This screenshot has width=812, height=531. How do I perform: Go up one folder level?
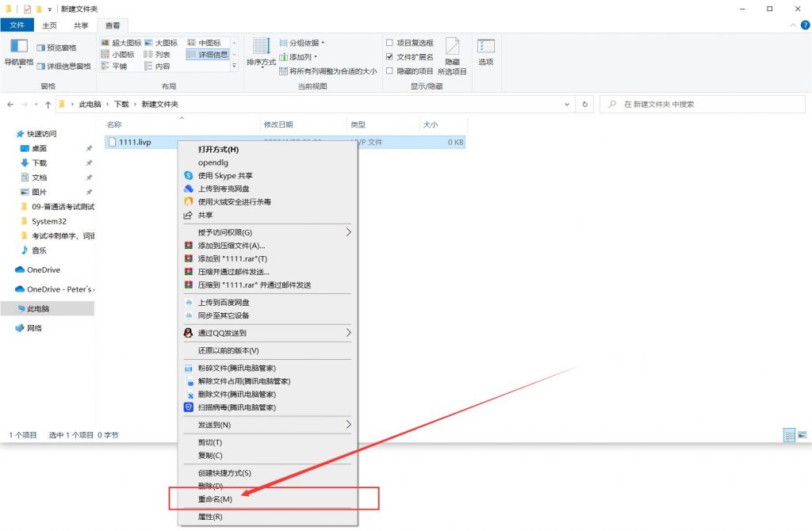coord(48,105)
